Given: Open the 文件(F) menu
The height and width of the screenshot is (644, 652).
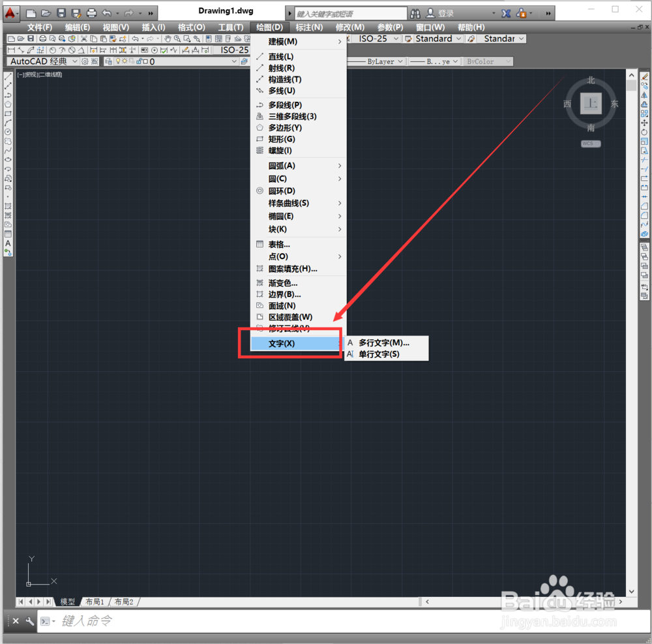Looking at the screenshot, I should [40, 27].
